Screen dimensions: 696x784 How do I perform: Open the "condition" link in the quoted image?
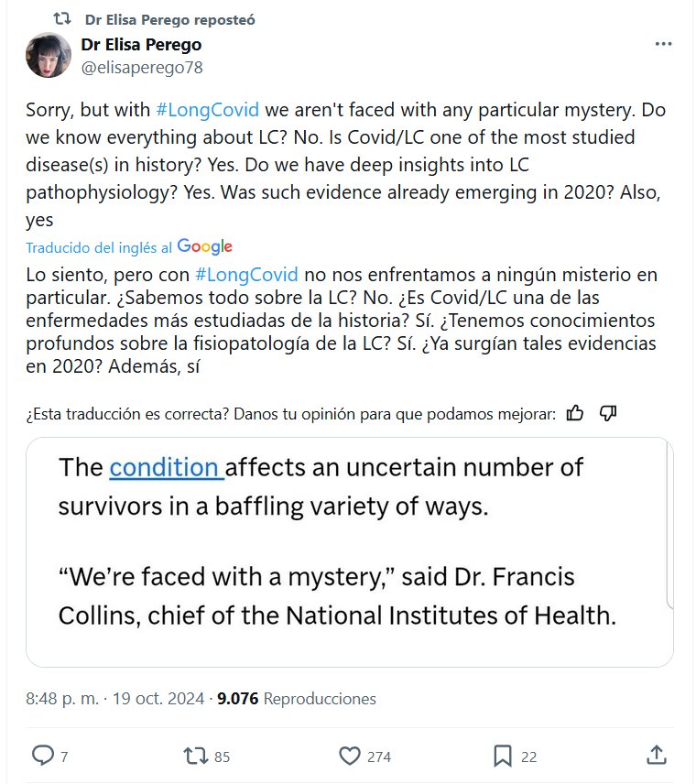(166, 467)
